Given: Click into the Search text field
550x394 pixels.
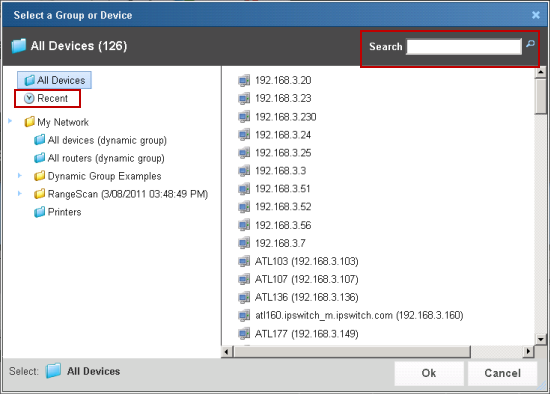Looking at the screenshot, I should [464, 47].
